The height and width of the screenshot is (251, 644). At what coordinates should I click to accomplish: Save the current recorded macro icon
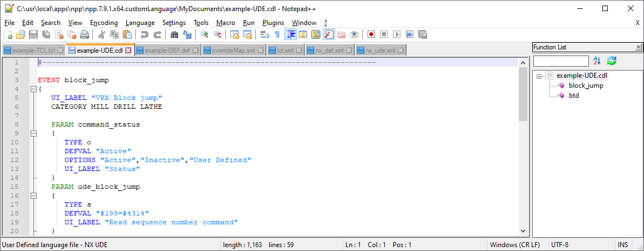pos(422,34)
